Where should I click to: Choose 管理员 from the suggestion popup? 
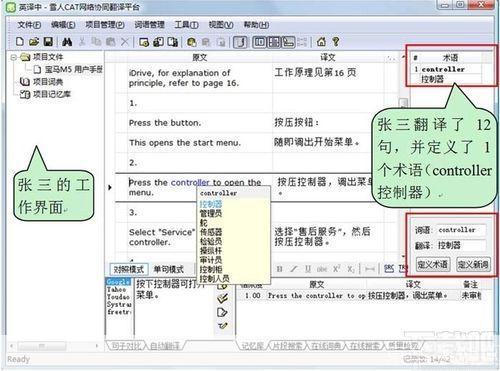coord(211,213)
